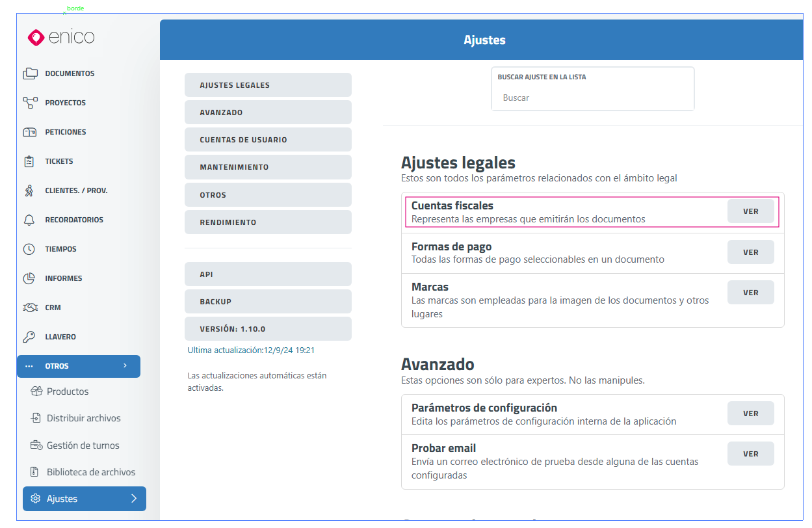
Task: Open Proyectos via its diagram icon
Action: click(30, 103)
